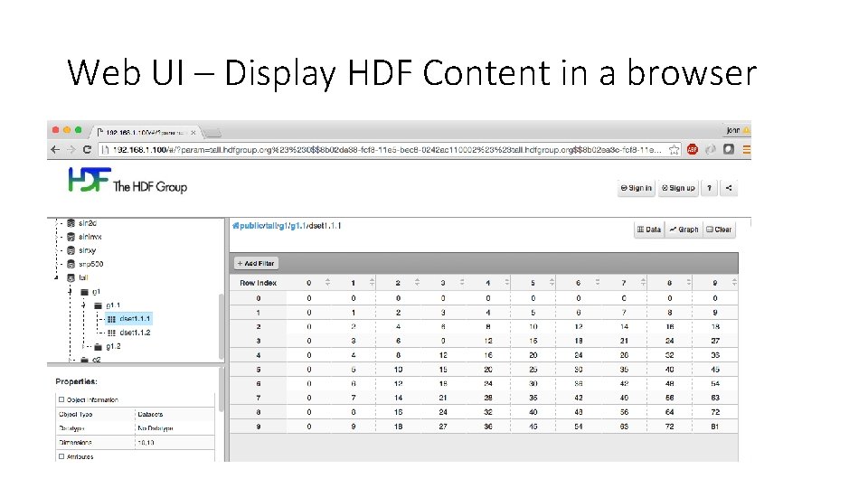Toggle Object Information checkbox
The width and height of the screenshot is (868, 488).
61,399
